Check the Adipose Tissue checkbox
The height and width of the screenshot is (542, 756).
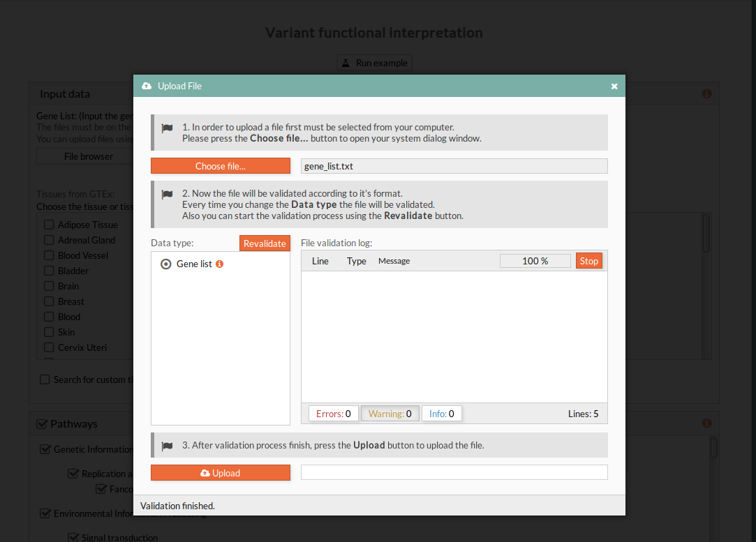click(x=49, y=225)
